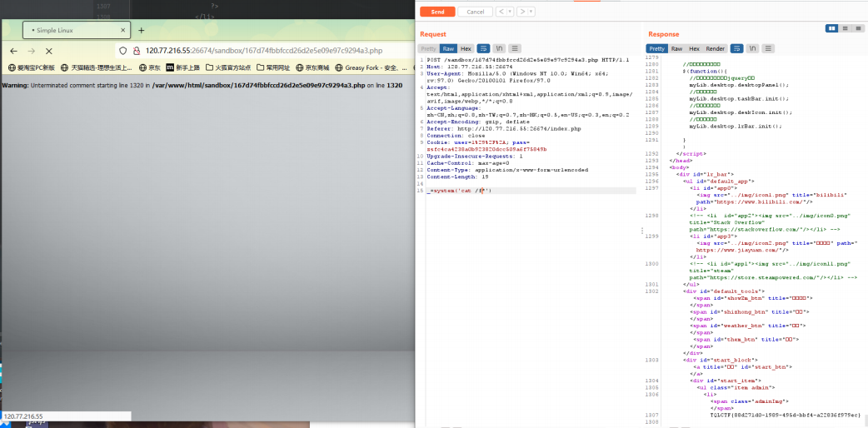Click the Referer header line
The width and height of the screenshot is (868, 428).
[x=504, y=128]
